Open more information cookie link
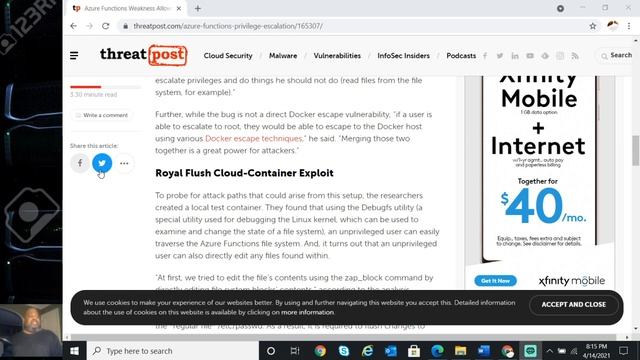The height and width of the screenshot is (360, 640). [x=307, y=312]
